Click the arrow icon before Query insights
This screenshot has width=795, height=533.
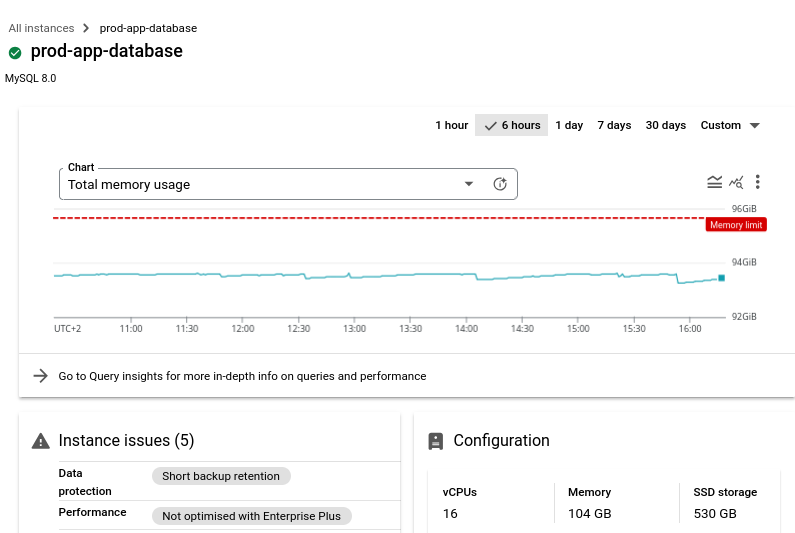tap(40, 376)
